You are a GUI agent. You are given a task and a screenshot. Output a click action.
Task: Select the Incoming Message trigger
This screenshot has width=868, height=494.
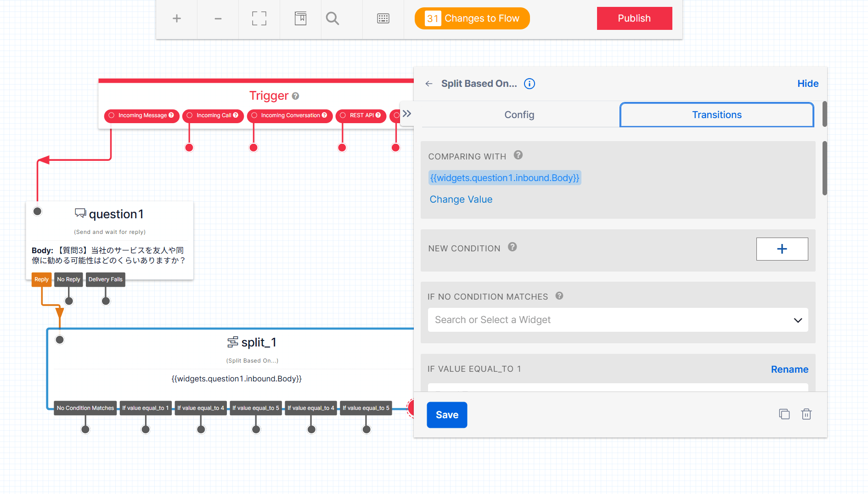[142, 115]
